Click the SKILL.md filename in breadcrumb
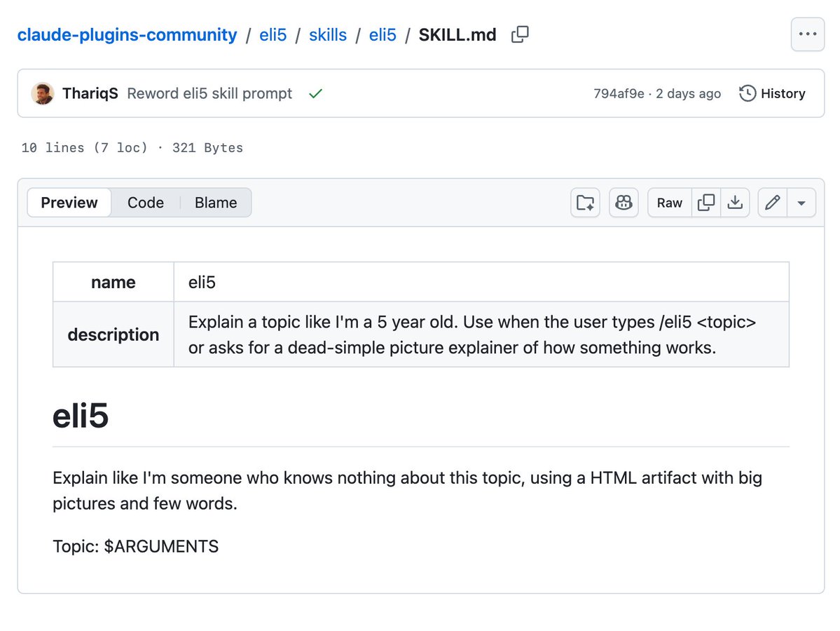The height and width of the screenshot is (631, 840). click(x=457, y=35)
